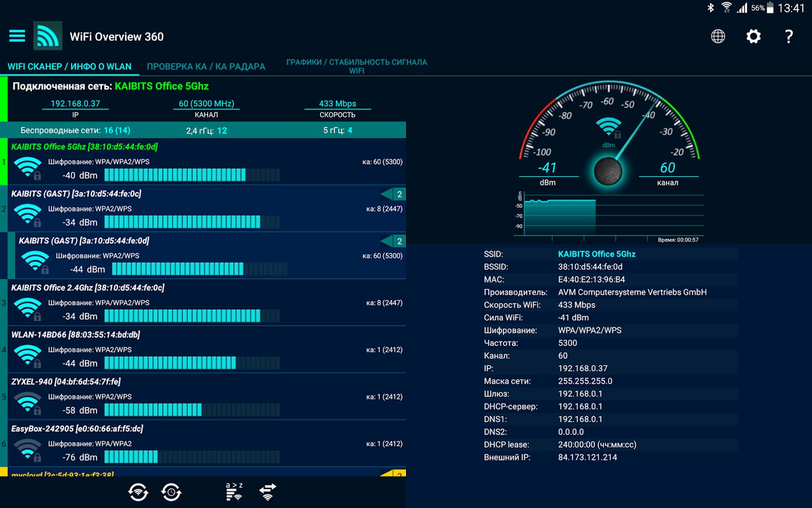The height and width of the screenshot is (508, 812).
Task: Click the WiFi Overview 360 app logo
Action: [x=48, y=36]
